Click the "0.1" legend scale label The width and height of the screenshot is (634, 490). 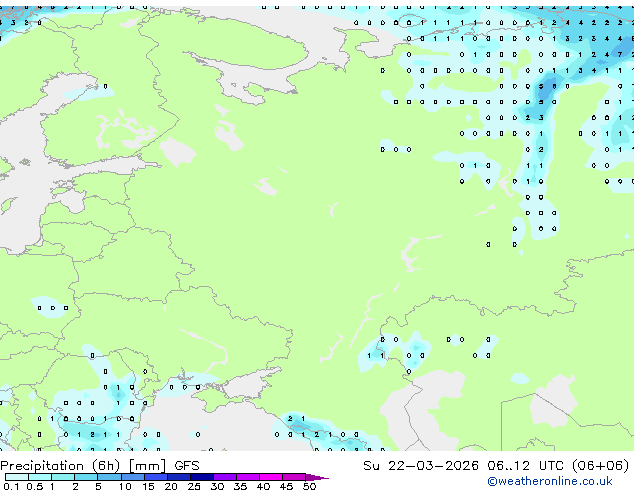coord(11,486)
